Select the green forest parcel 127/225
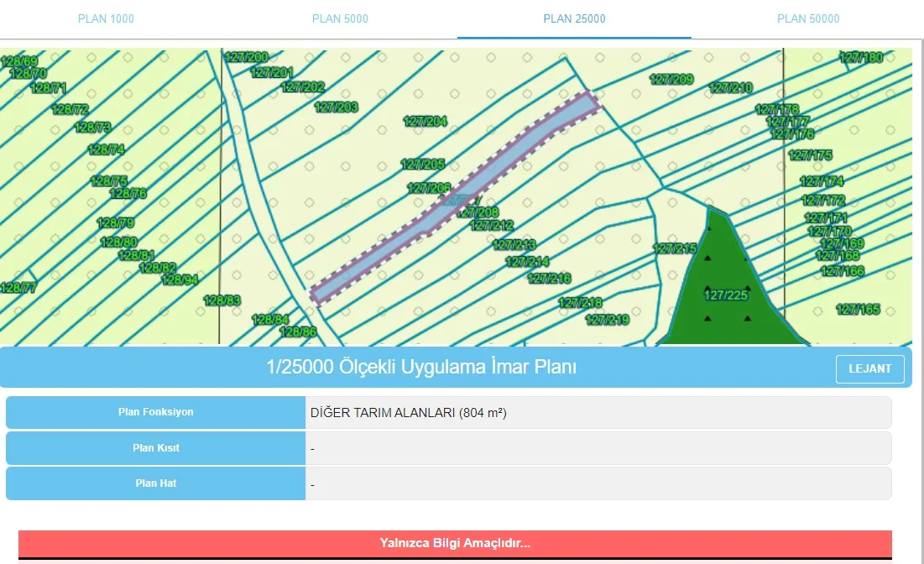This screenshot has width=924, height=564. (x=726, y=294)
